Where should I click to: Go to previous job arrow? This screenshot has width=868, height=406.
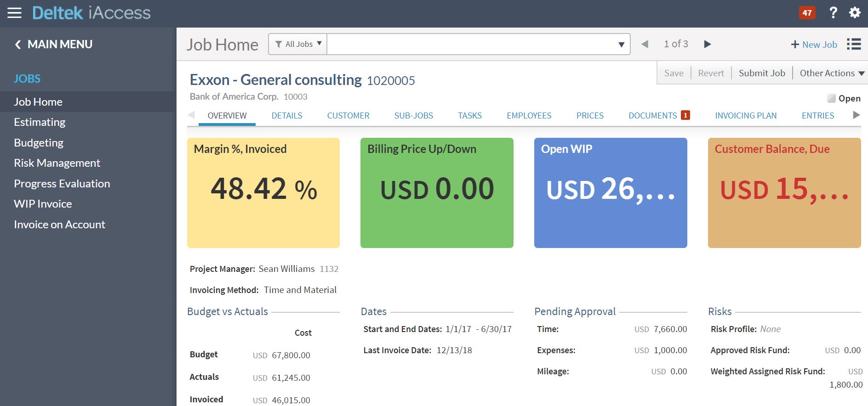(x=645, y=44)
